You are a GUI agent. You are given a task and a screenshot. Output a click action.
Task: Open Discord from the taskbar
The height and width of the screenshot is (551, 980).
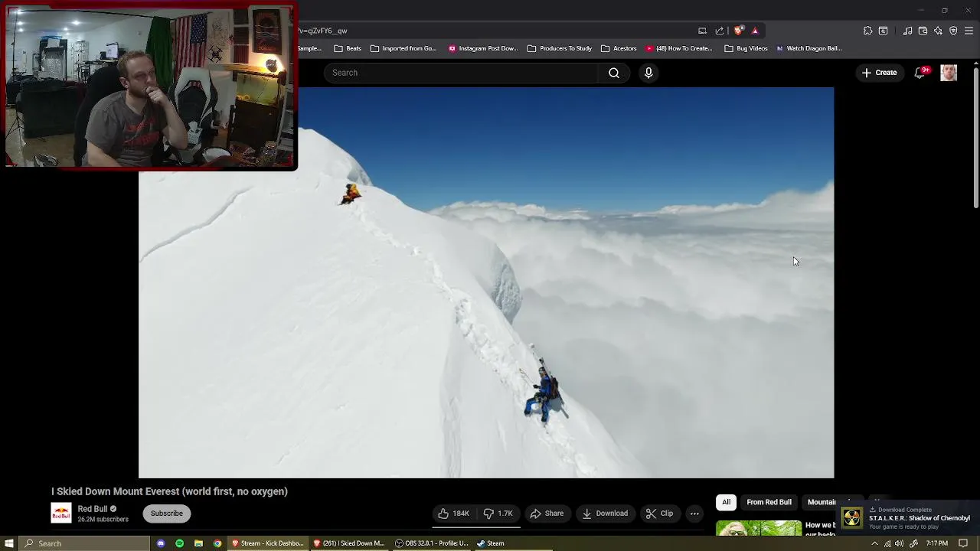coord(161,543)
